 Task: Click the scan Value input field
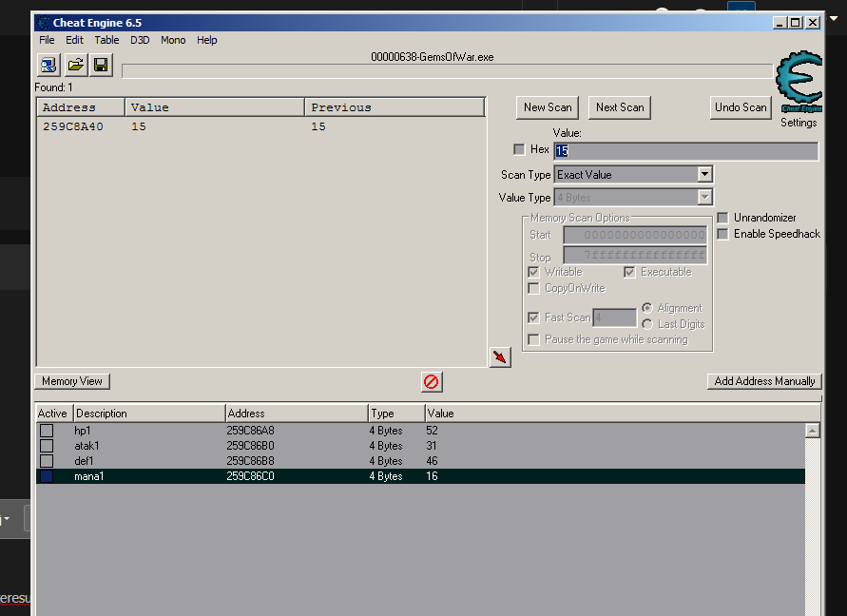(686, 151)
